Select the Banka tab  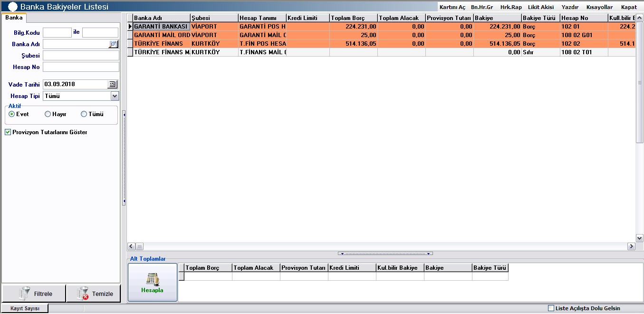click(x=14, y=18)
